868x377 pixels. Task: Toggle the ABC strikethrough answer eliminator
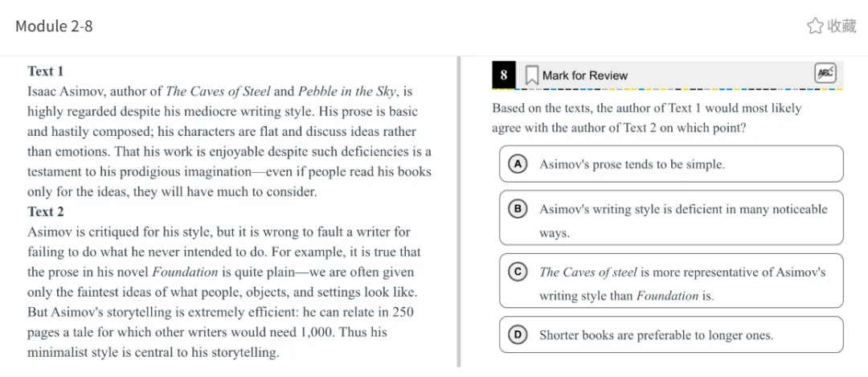825,73
